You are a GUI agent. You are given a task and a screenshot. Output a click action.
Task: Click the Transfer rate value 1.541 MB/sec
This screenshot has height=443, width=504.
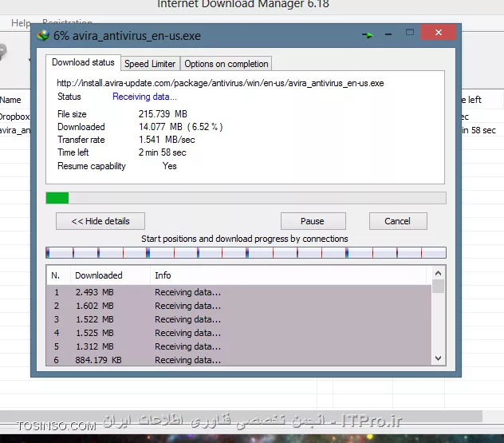[167, 140]
